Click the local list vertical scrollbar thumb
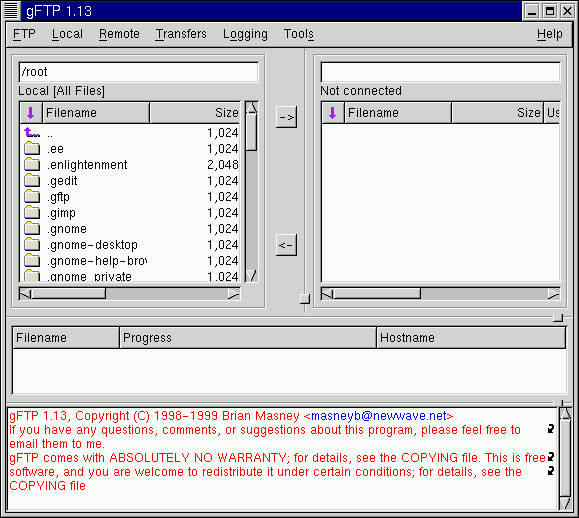This screenshot has width=579, height=518. pyautogui.click(x=252, y=132)
